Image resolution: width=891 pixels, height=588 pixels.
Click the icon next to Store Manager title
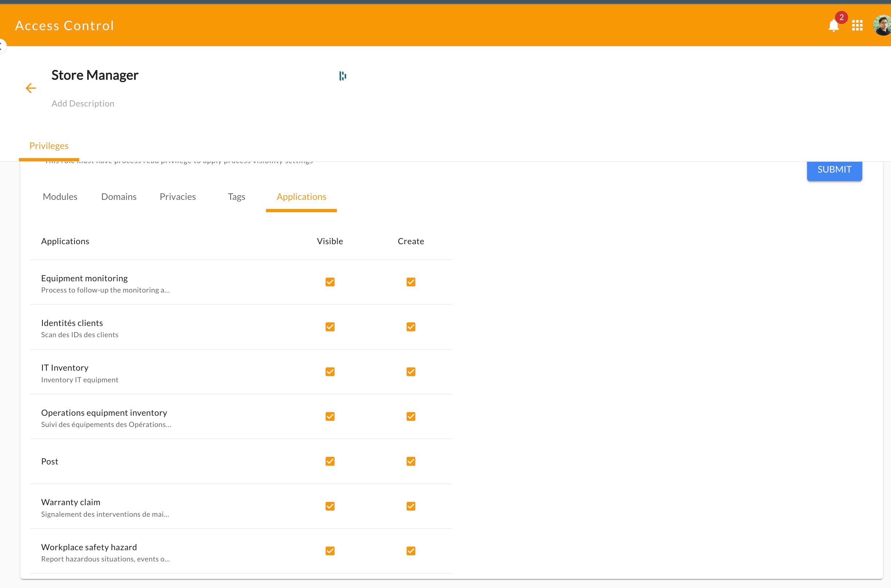coord(342,76)
